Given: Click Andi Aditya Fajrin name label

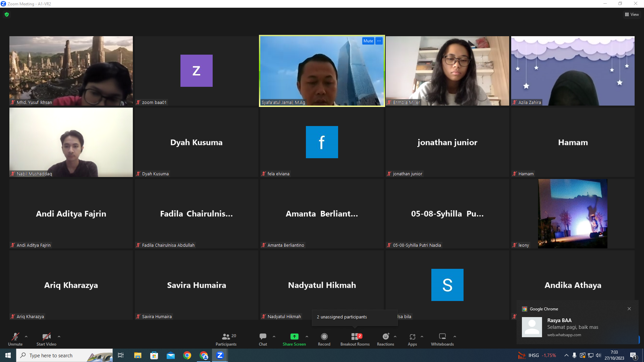Looking at the screenshot, I should click(x=34, y=245).
